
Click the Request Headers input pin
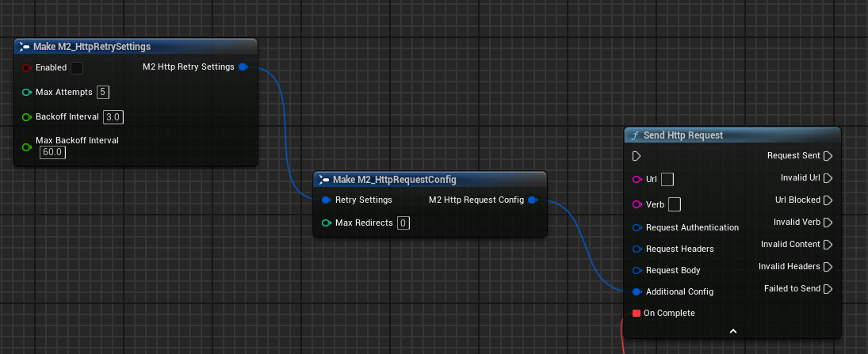coord(637,249)
